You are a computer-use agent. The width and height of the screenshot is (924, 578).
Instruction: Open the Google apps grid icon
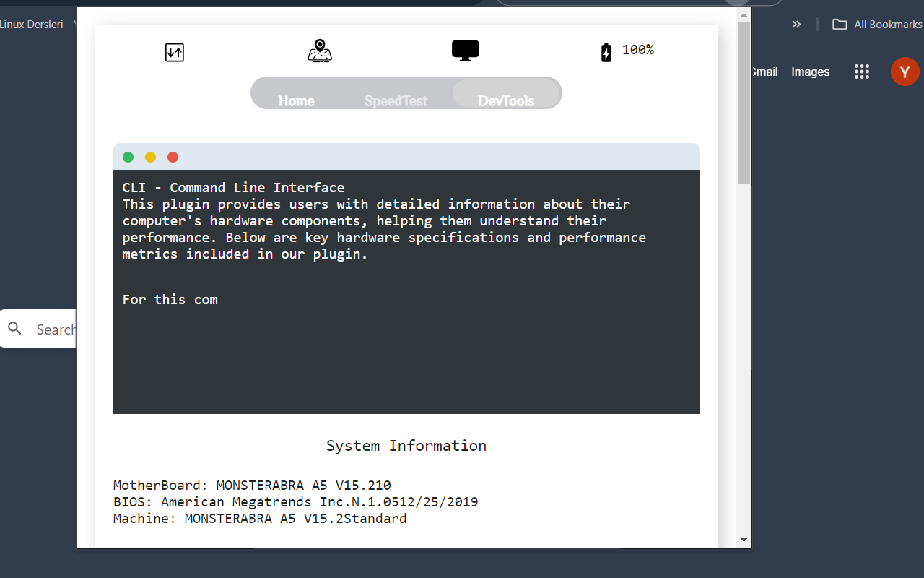click(861, 72)
